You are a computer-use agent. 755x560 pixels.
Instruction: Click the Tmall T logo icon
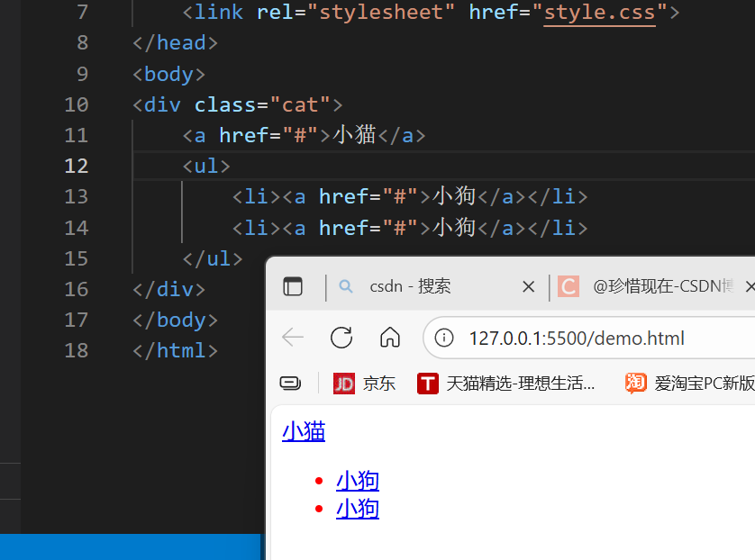tap(428, 384)
